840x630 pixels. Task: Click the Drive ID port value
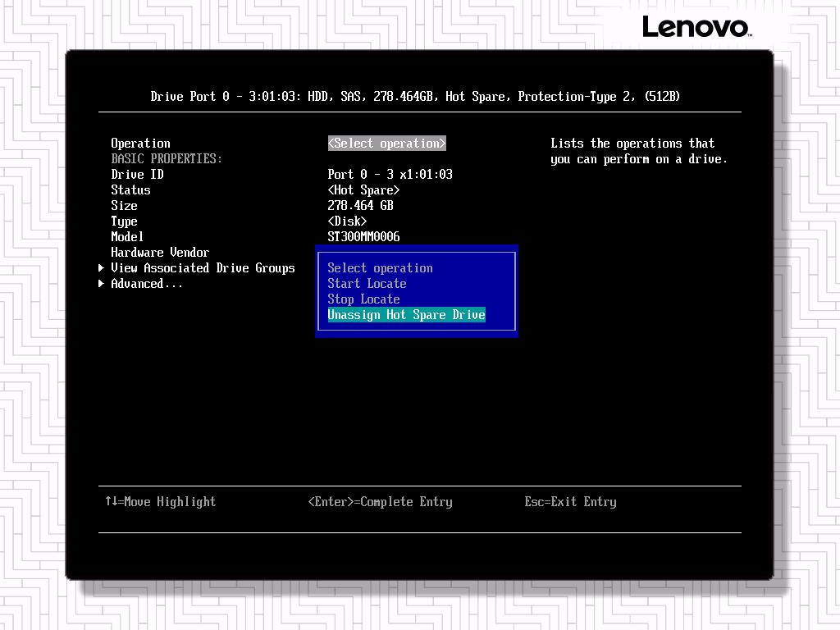[390, 175]
